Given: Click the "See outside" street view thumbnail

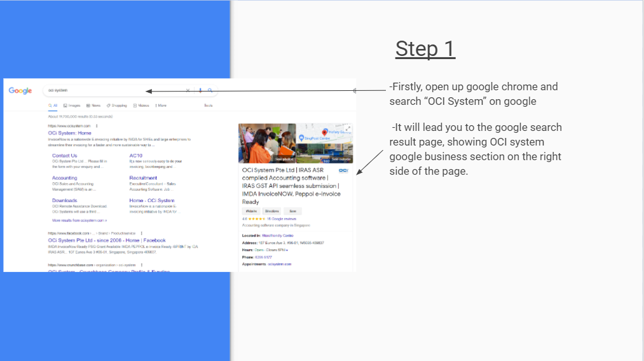Looking at the screenshot, I should coord(324,154).
